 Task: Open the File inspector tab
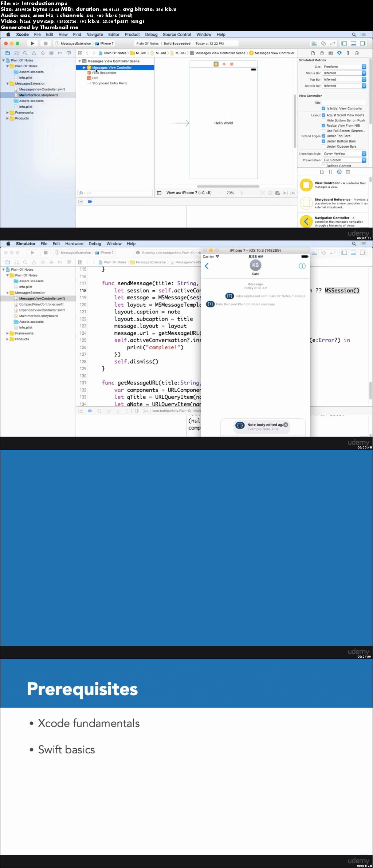[x=313, y=53]
